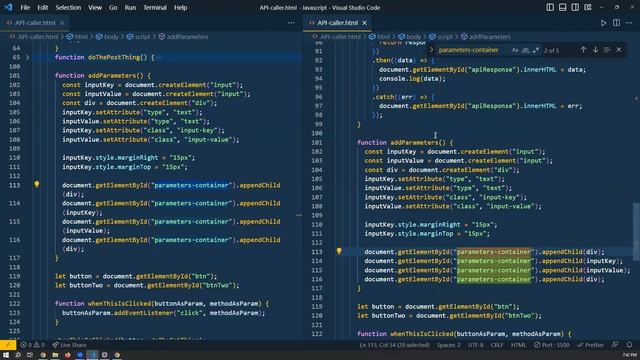Image resolution: width=640 pixels, height=360 pixels.
Task: Open Windows taskbar search
Action: click(18, 355)
